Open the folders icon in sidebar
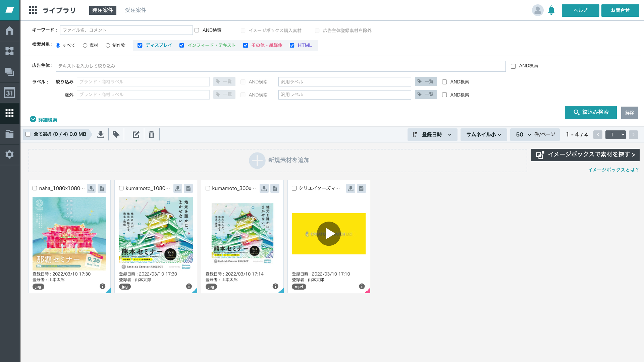 click(9, 134)
